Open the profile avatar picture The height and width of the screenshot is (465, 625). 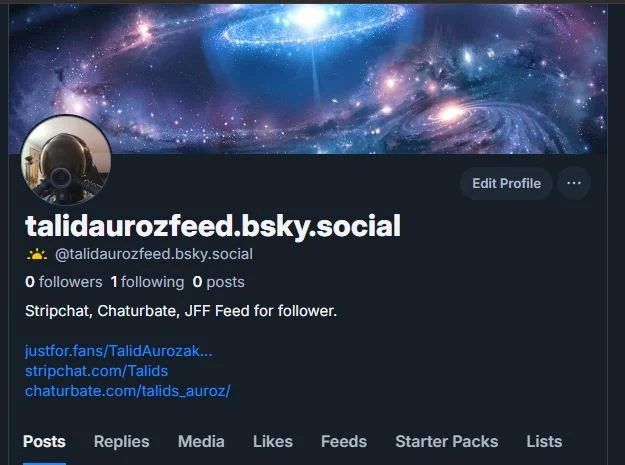(x=66, y=160)
